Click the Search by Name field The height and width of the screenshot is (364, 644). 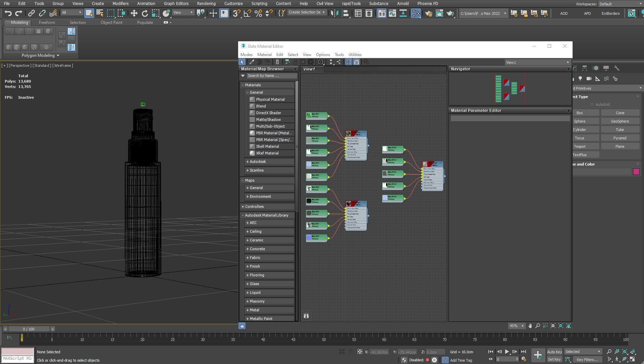[x=272, y=76]
